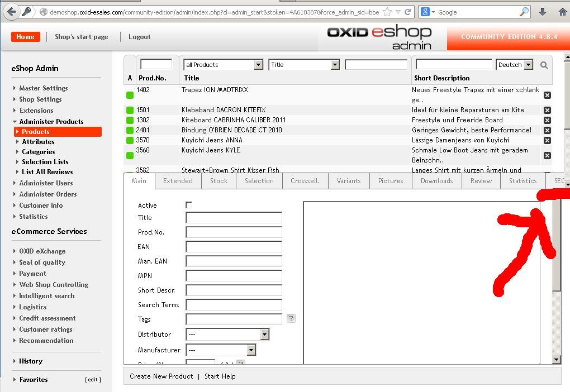Click the Create New Product link
Viewport: 570px width, 392px height.
[x=161, y=376]
